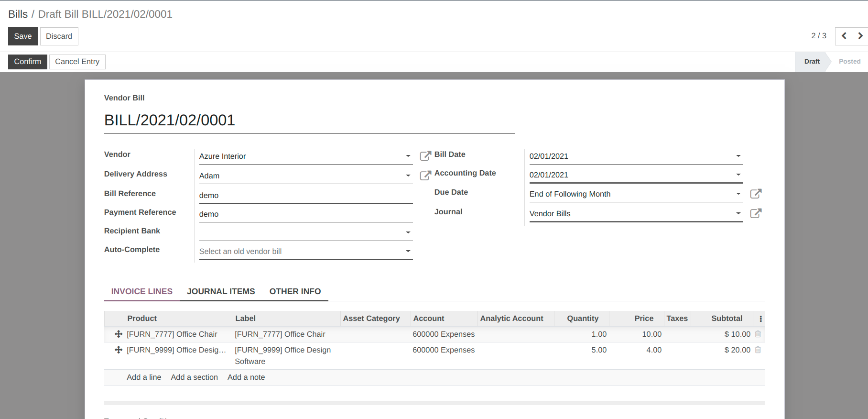Image resolution: width=868 pixels, height=419 pixels.
Task: Open the Journal external link icon
Action: [756, 213]
